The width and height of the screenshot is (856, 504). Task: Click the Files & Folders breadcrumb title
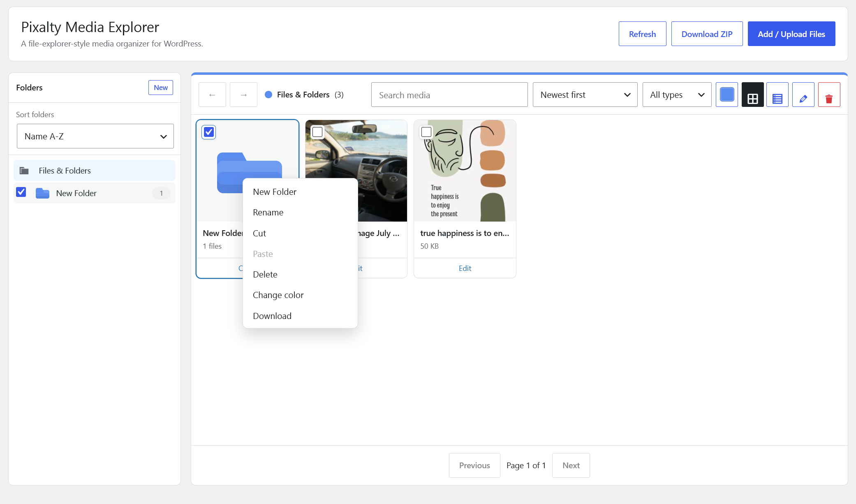tap(303, 95)
